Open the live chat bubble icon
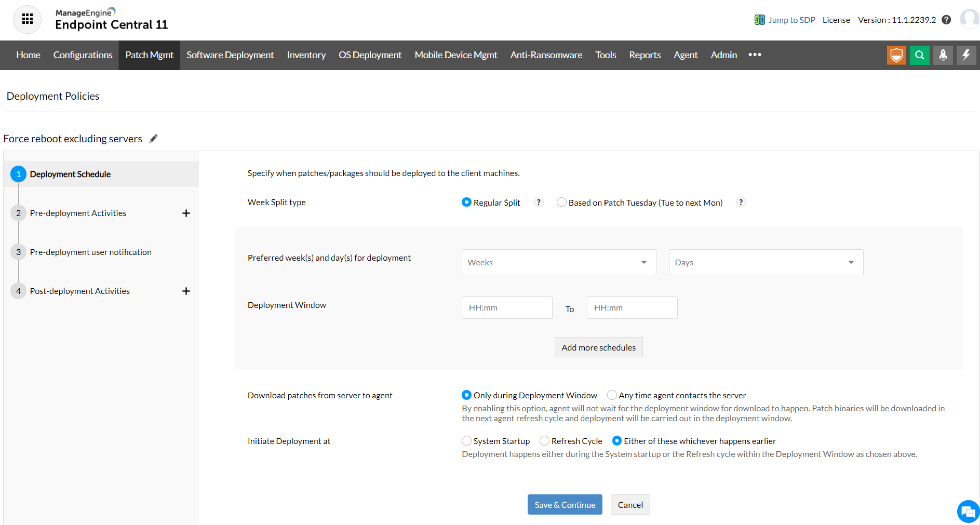980x525 pixels. (968, 512)
